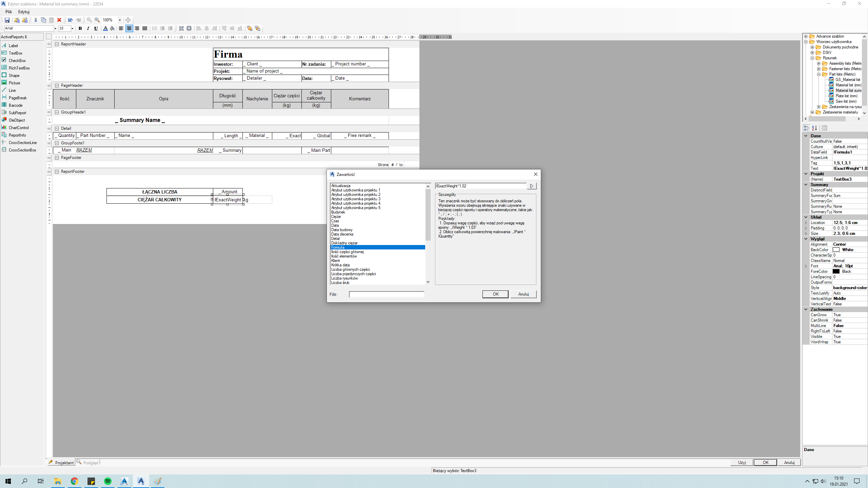Screen dimensions: 868x488
Task: Open the font name dropdown
Action: click(55, 28)
